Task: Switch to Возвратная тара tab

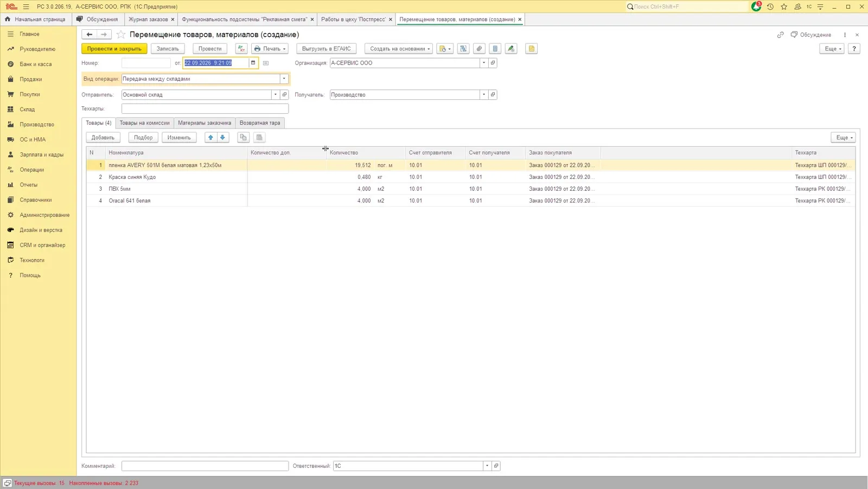Action: pyautogui.click(x=260, y=123)
